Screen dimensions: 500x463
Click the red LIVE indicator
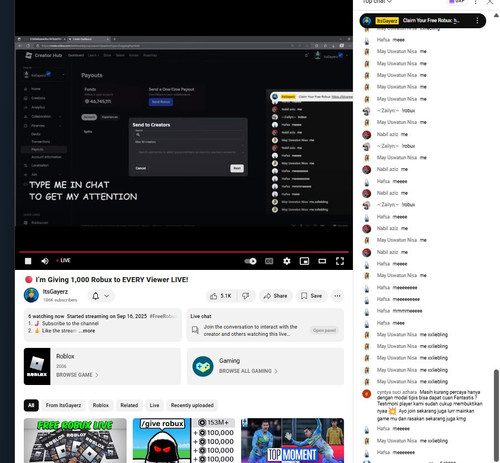[x=63, y=260]
